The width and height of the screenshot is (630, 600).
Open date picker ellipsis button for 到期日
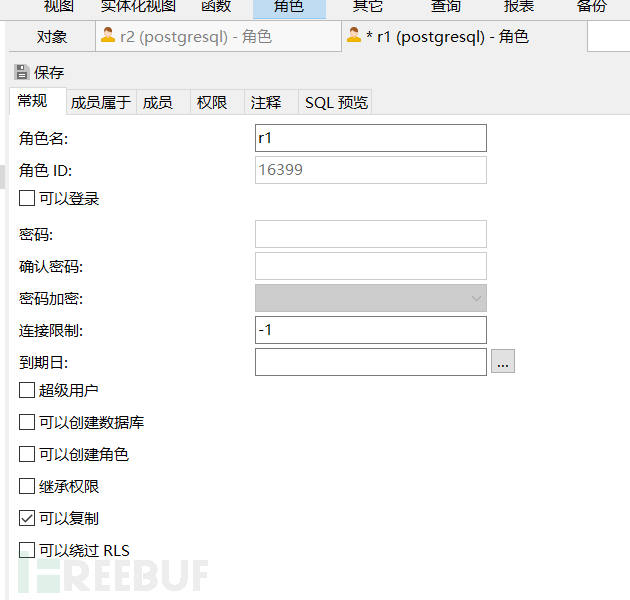(503, 361)
